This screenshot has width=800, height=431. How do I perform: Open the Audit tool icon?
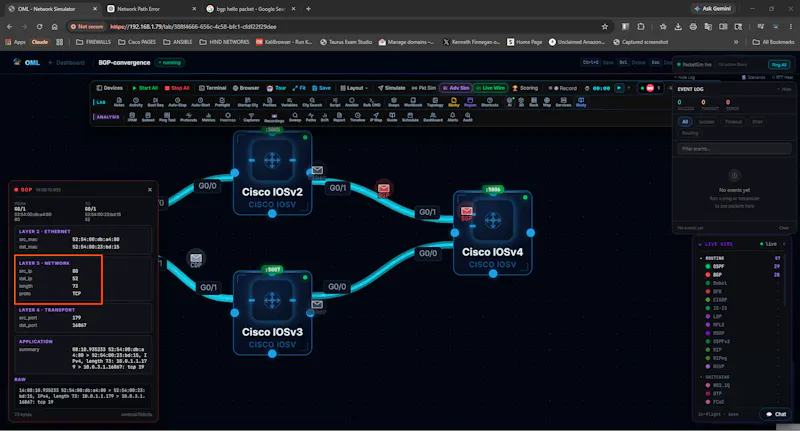click(467, 117)
